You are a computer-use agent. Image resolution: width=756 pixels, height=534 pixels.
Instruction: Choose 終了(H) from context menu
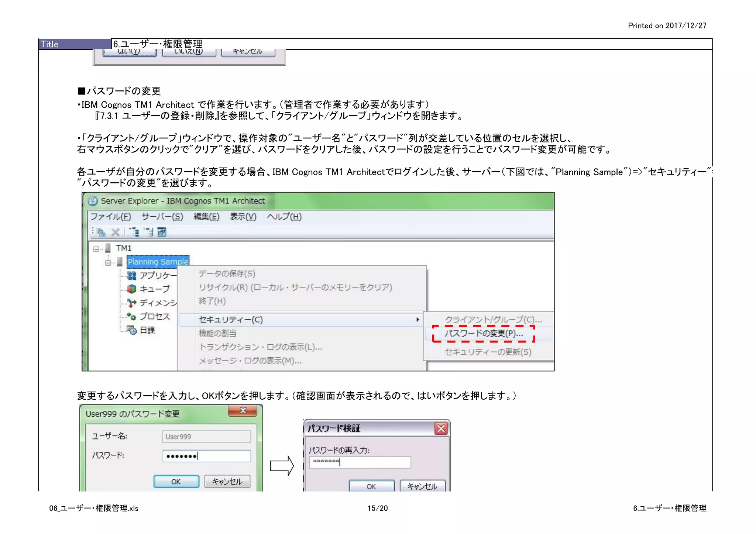point(212,301)
